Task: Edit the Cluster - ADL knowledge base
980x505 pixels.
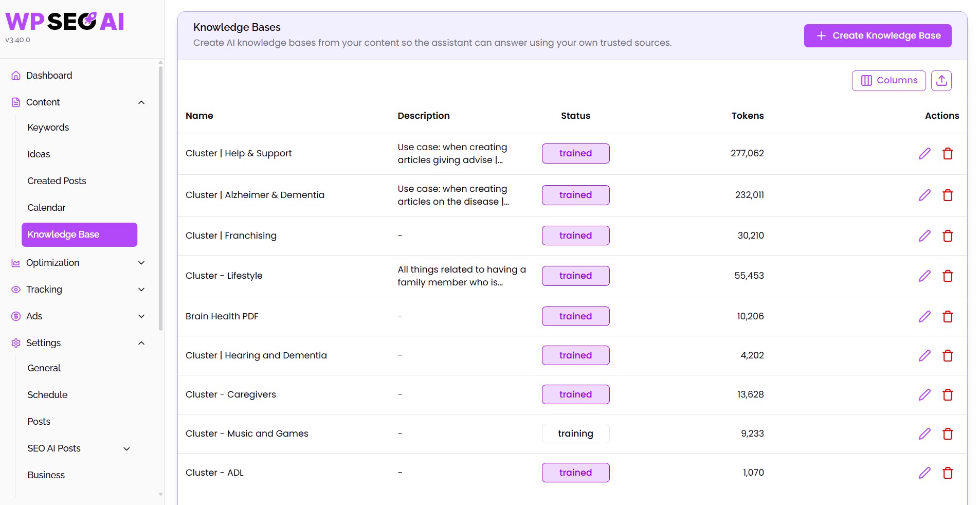Action: [x=924, y=473]
